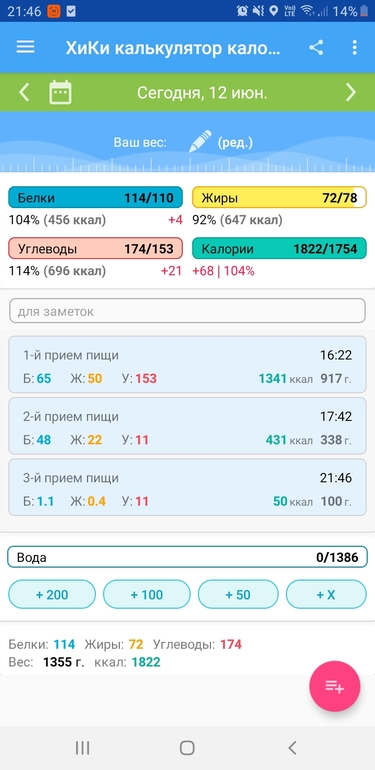Screen dimensions: 375x770
Task: Tap the Вода water progress bar
Action: (187, 557)
